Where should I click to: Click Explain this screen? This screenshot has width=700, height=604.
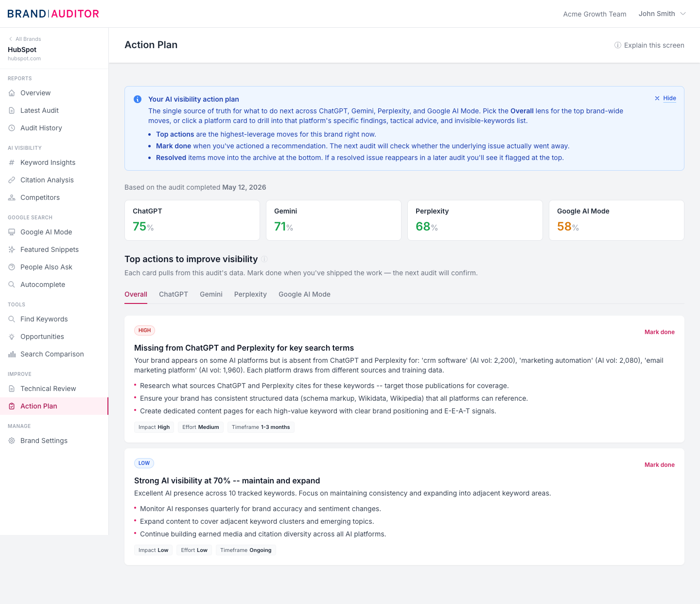649,45
